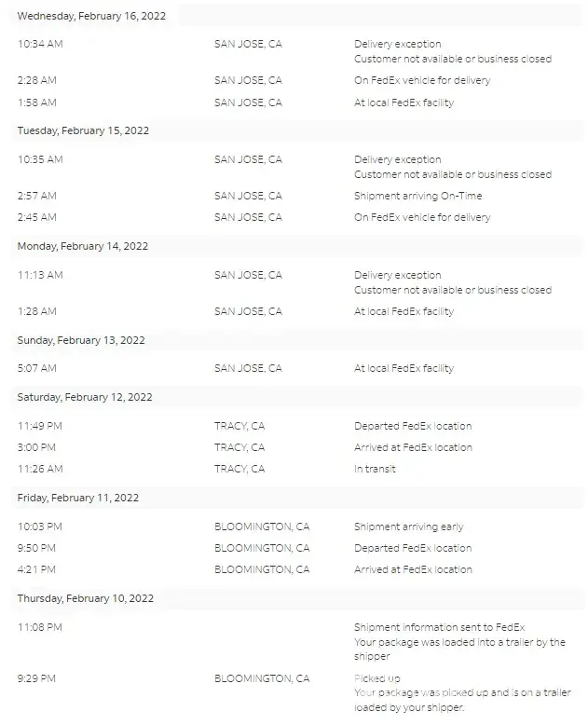Screen dimensions: 588x725
Task: Select the 10:03 PM timestamp
Action: [40, 527]
